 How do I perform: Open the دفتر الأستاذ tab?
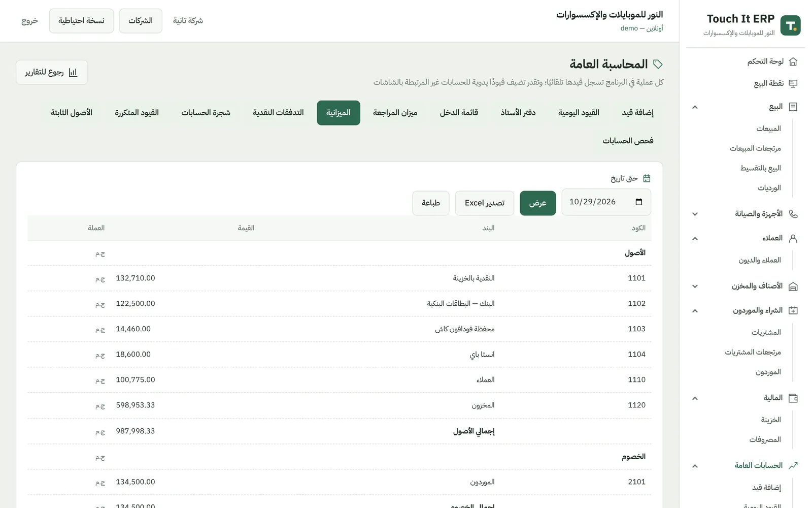518,113
